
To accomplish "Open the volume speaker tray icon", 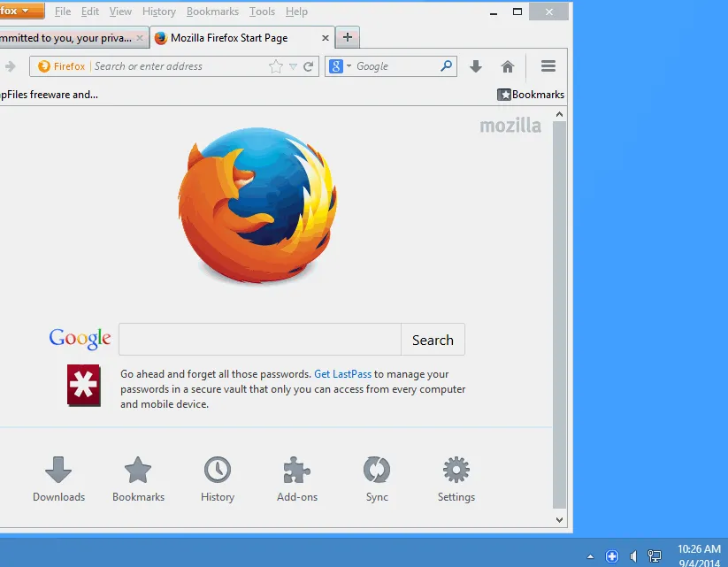I will tap(633, 556).
